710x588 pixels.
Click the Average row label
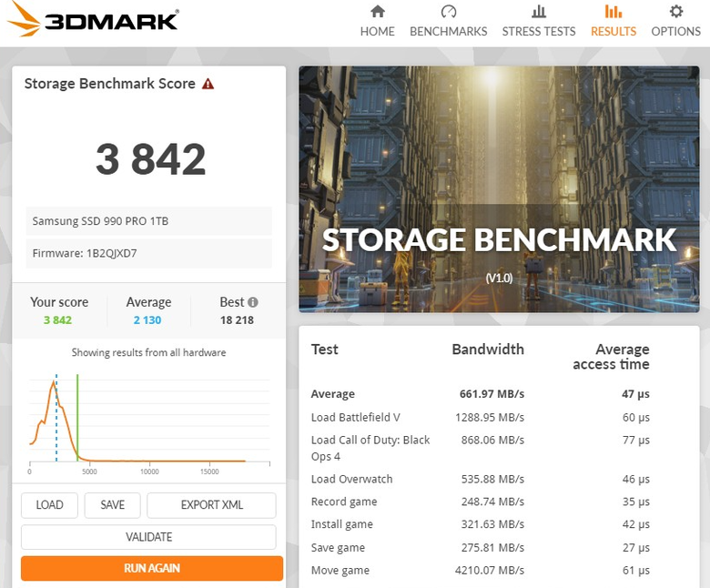click(x=333, y=394)
